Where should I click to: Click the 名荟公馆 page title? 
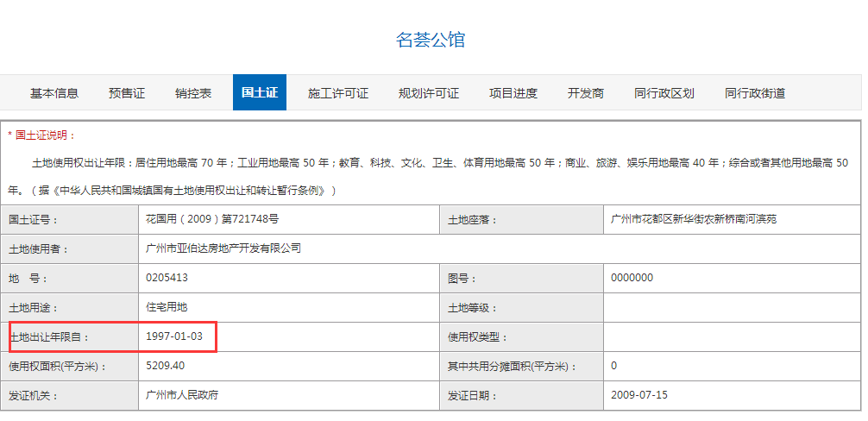[431, 40]
